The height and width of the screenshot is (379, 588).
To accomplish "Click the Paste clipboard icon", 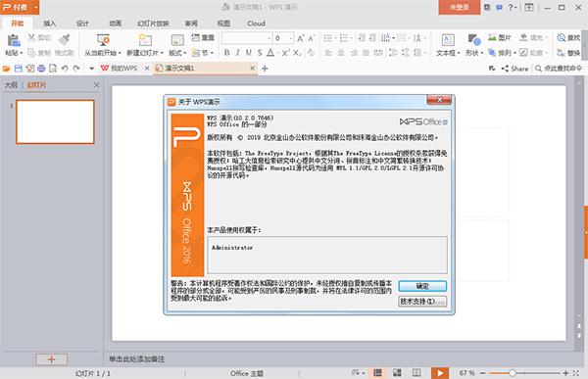I will pos(14,40).
